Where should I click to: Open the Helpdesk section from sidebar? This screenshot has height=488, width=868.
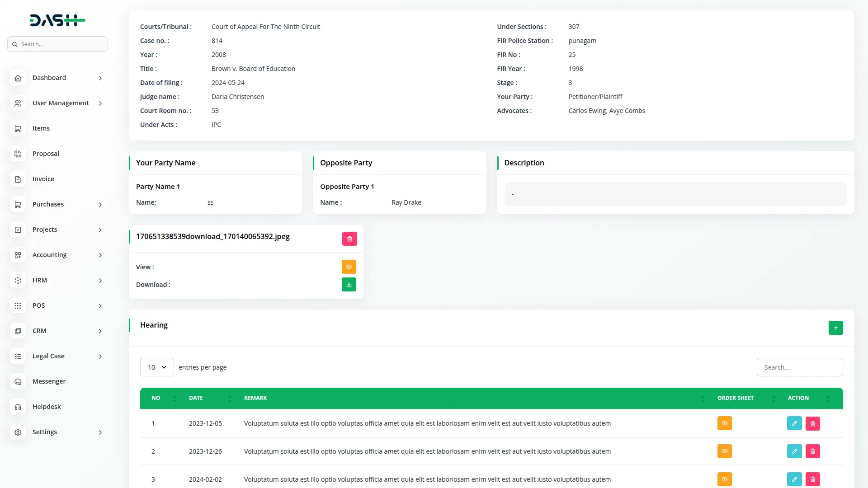click(x=47, y=406)
